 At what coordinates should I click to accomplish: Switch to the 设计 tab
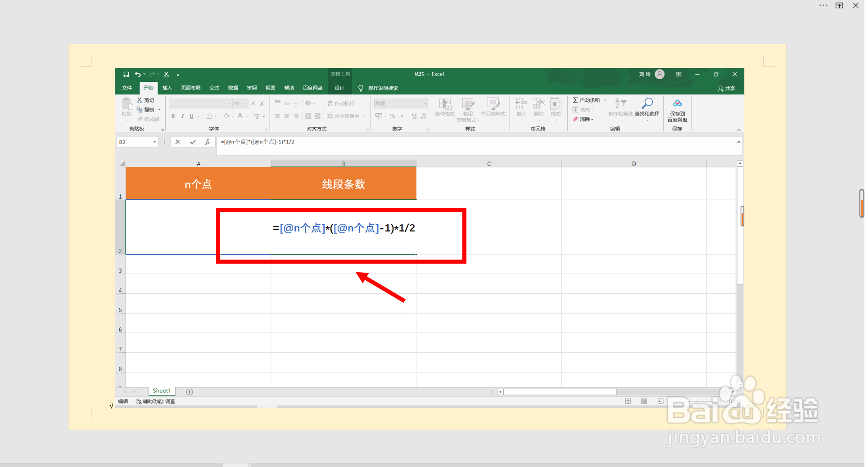click(339, 88)
